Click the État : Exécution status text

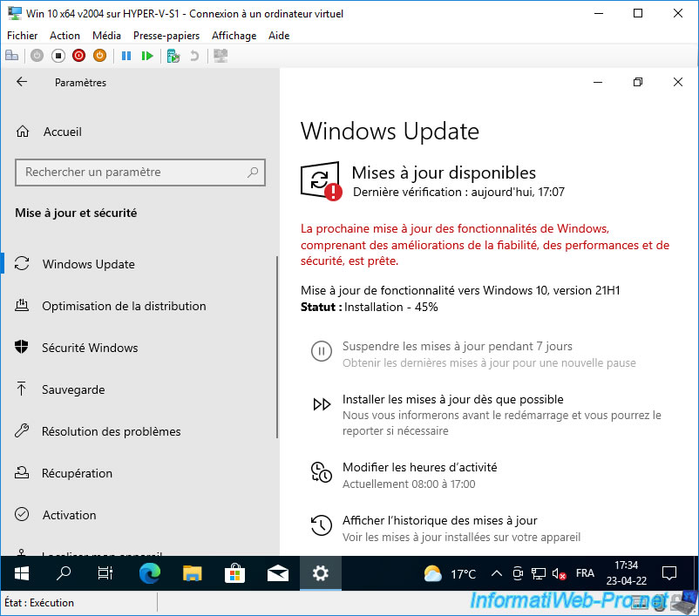pos(39,603)
